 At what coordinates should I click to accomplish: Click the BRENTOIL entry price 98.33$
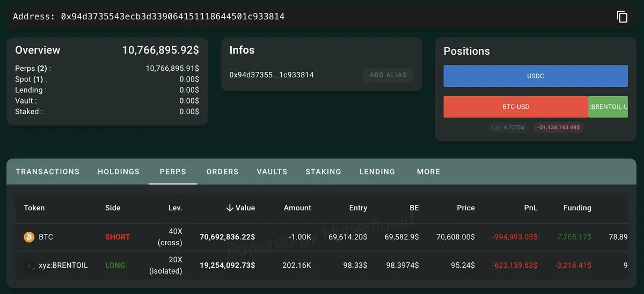click(x=355, y=265)
